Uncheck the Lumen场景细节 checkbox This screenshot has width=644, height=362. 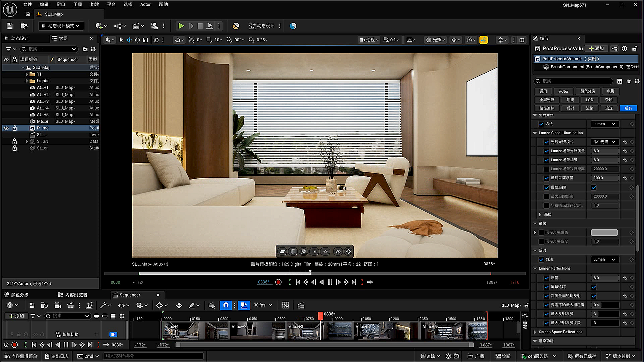point(547,160)
